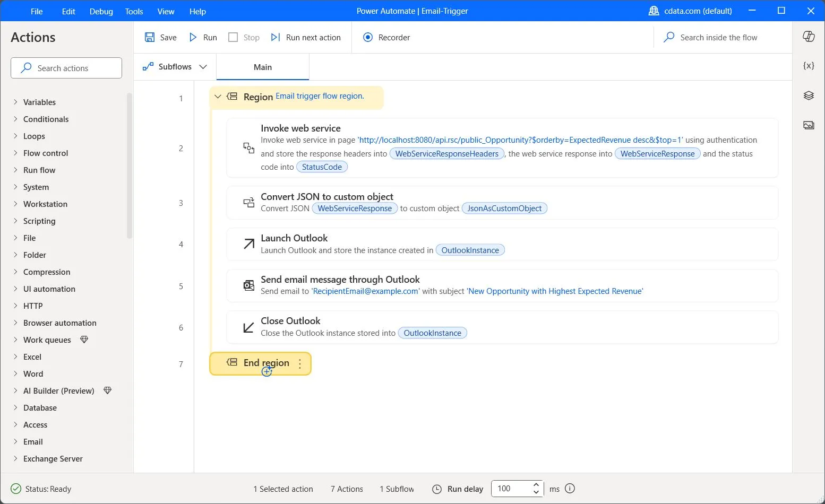Viewport: 825px width, 504px height.
Task: Open the Variables {x} pane
Action: 808,66
